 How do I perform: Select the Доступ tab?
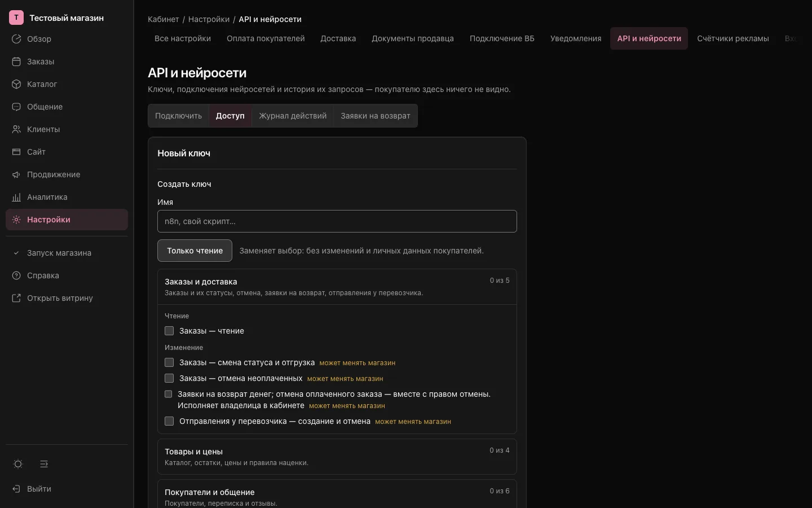(230, 116)
